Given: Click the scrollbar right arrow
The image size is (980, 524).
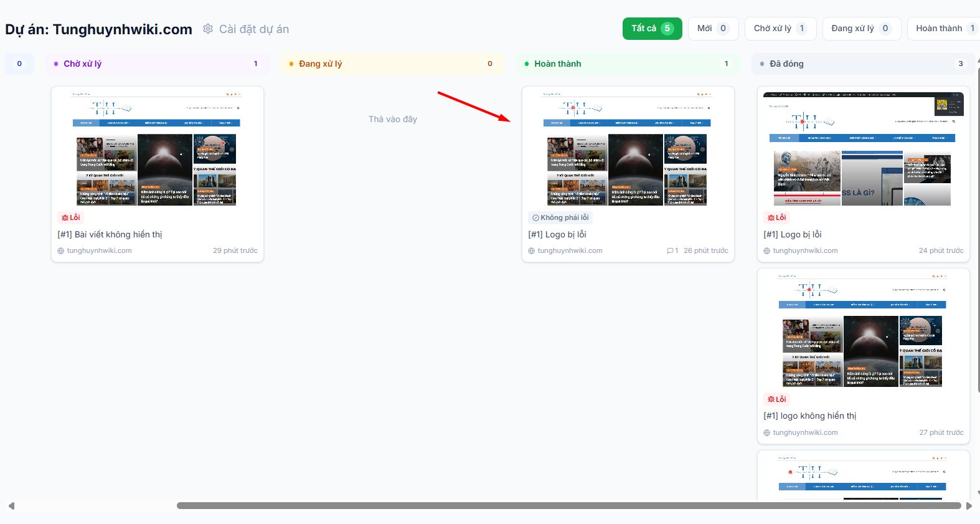Looking at the screenshot, I should (x=969, y=506).
